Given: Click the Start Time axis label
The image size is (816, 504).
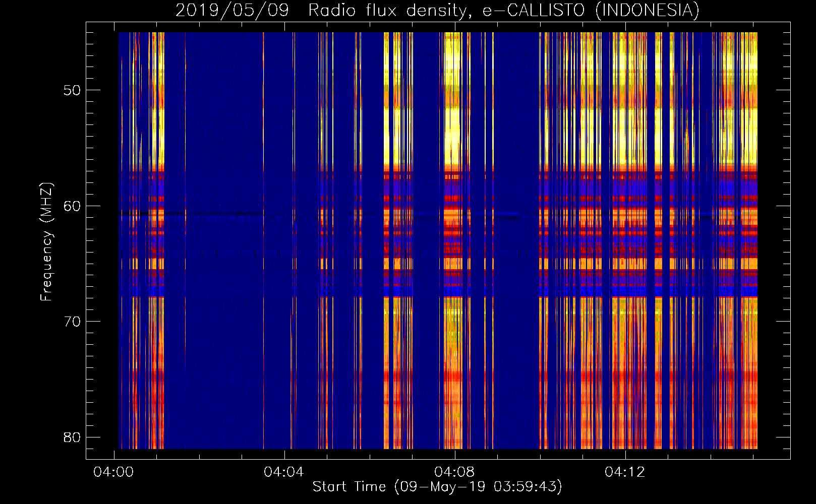Looking at the screenshot, I should 437,487.
